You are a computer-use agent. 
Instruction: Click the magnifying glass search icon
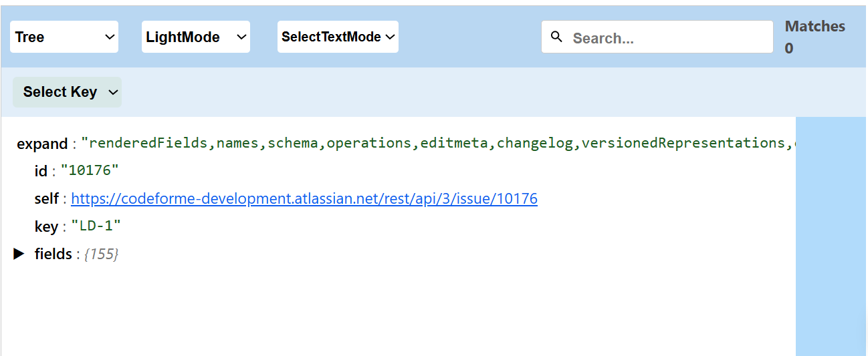(x=556, y=37)
